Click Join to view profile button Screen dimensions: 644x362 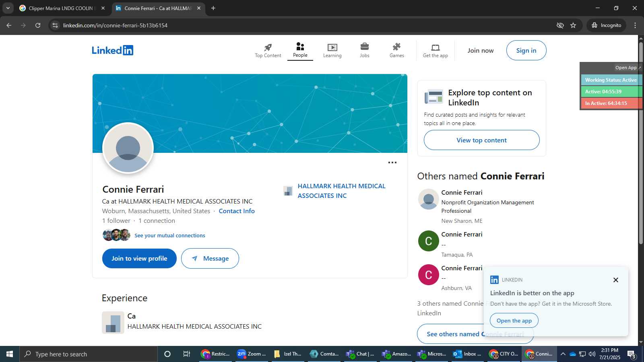[x=139, y=258]
